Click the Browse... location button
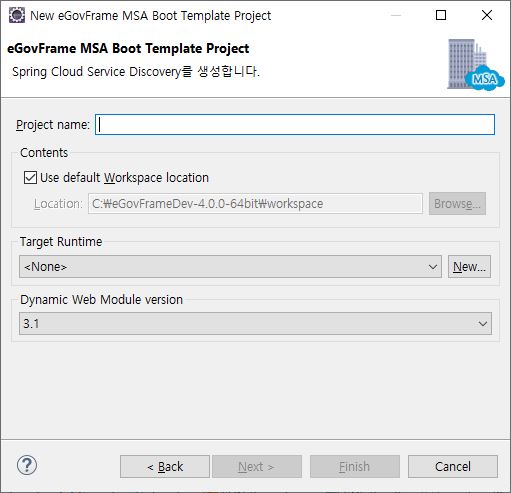The width and height of the screenshot is (511, 493). (457, 203)
